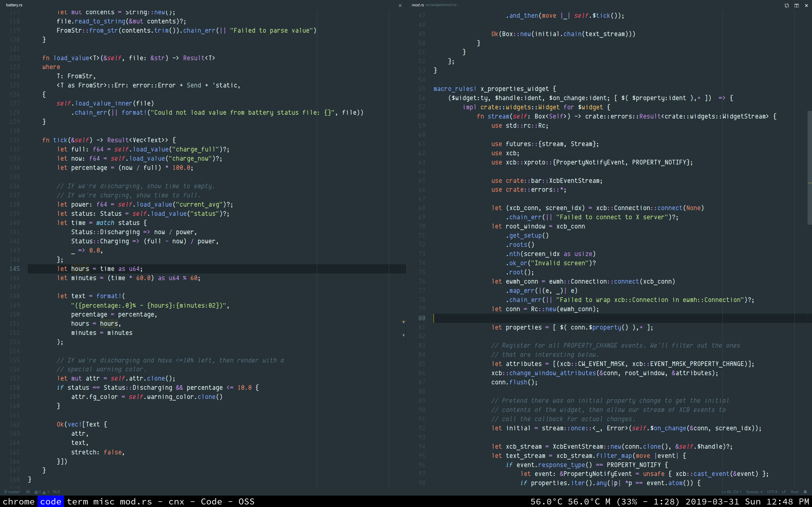
Task: Switch to the term workspace in bar
Action: [x=77, y=502]
